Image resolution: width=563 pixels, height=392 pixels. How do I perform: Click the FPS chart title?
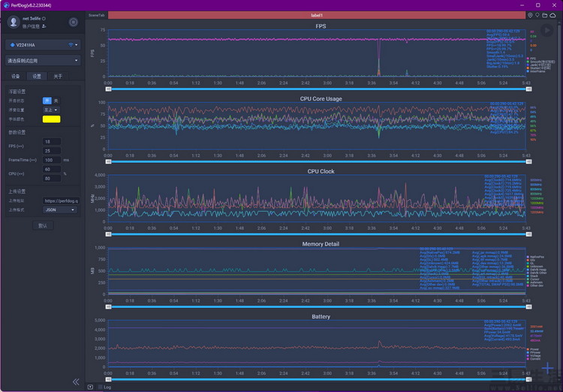(321, 26)
